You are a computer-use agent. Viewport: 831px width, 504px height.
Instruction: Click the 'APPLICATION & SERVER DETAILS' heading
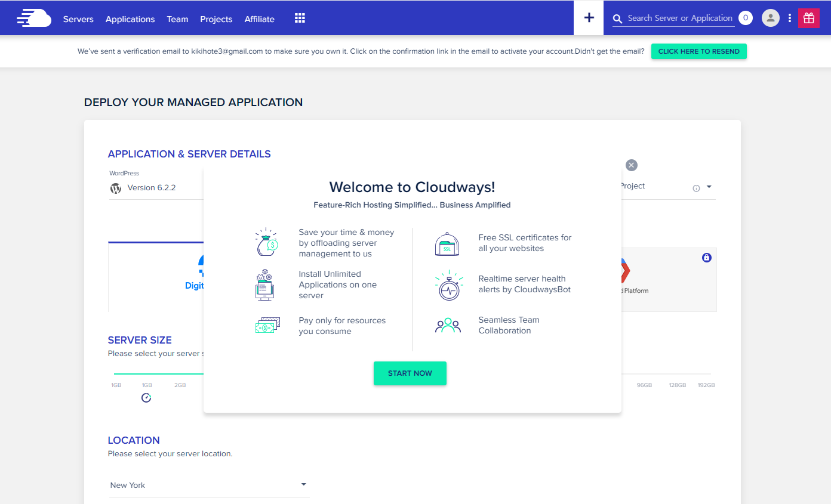(189, 154)
